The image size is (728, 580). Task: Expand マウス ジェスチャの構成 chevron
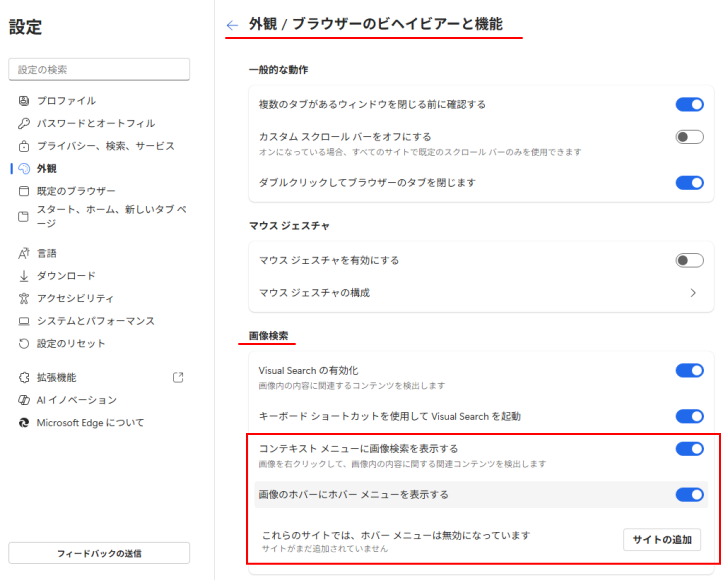coord(693,293)
